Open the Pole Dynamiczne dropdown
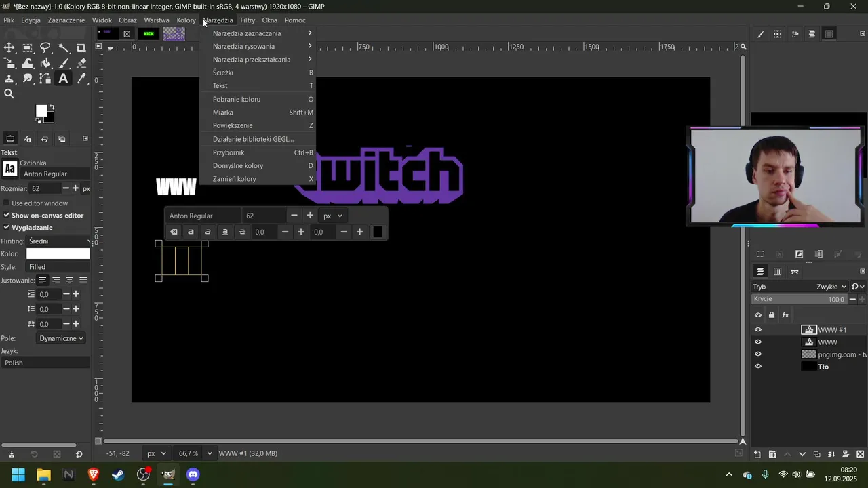868x488 pixels. click(x=61, y=338)
